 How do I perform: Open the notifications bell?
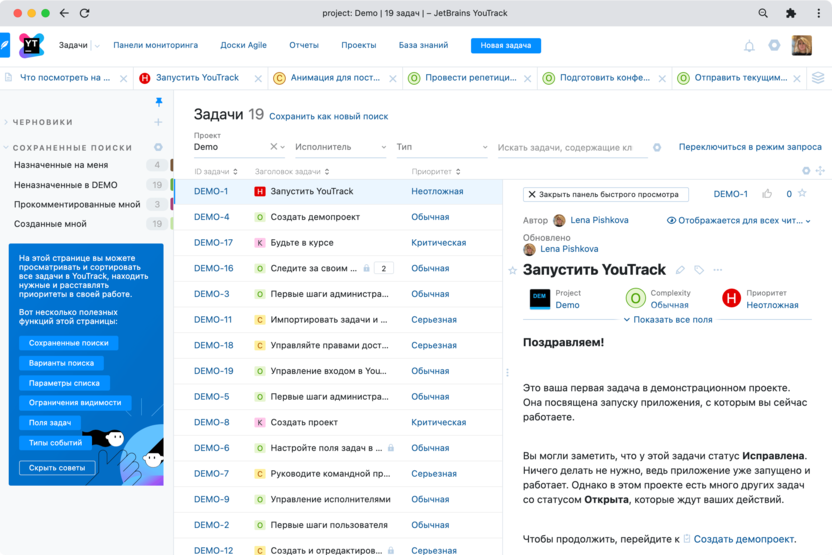pyautogui.click(x=749, y=46)
